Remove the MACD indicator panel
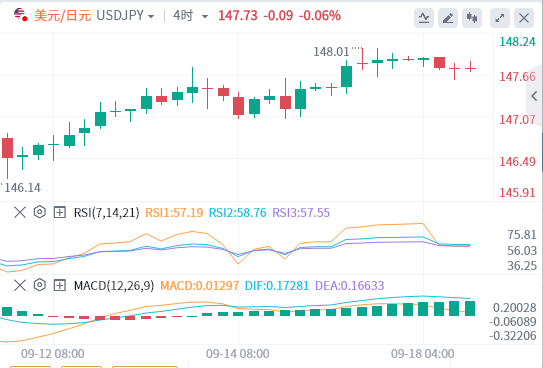543x368 pixels. (x=20, y=285)
